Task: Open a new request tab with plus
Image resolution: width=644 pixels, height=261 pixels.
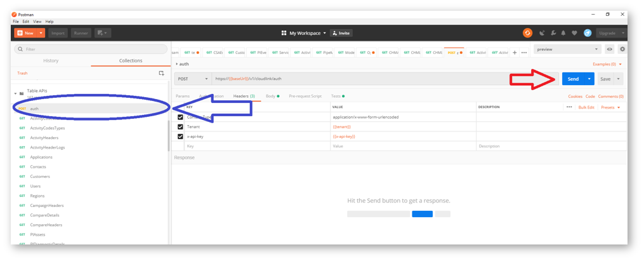Action: (515, 53)
